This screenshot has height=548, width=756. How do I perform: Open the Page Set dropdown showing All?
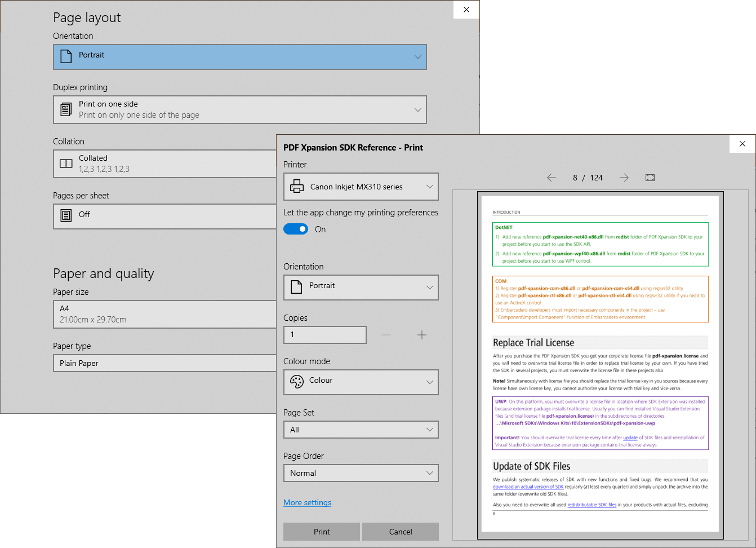(x=361, y=429)
